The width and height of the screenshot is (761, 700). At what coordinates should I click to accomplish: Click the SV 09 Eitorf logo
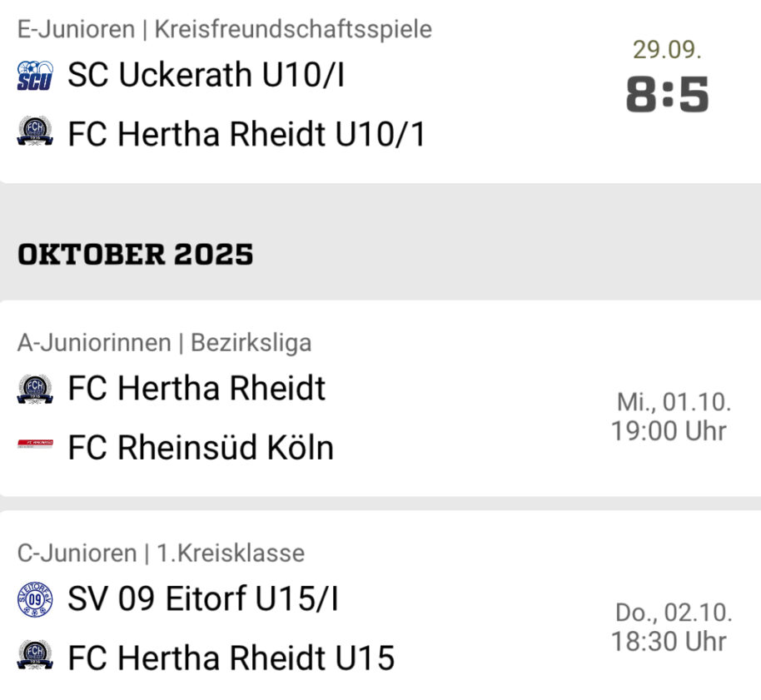tap(34, 599)
